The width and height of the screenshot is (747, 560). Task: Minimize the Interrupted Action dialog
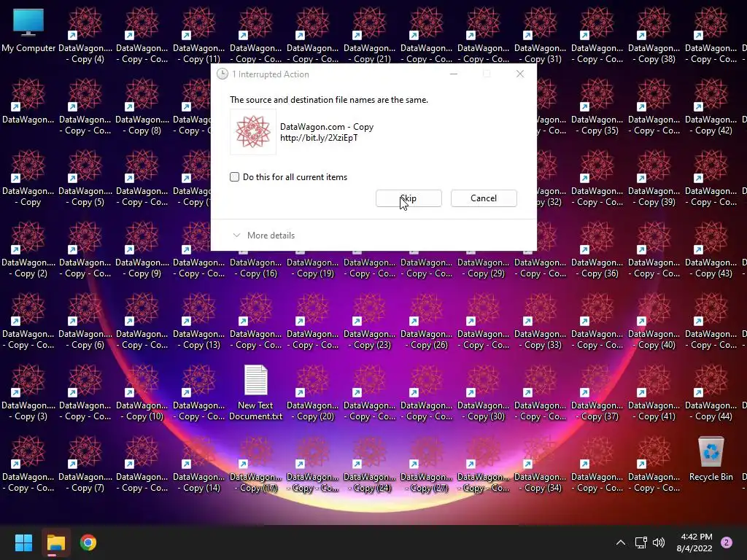point(454,74)
